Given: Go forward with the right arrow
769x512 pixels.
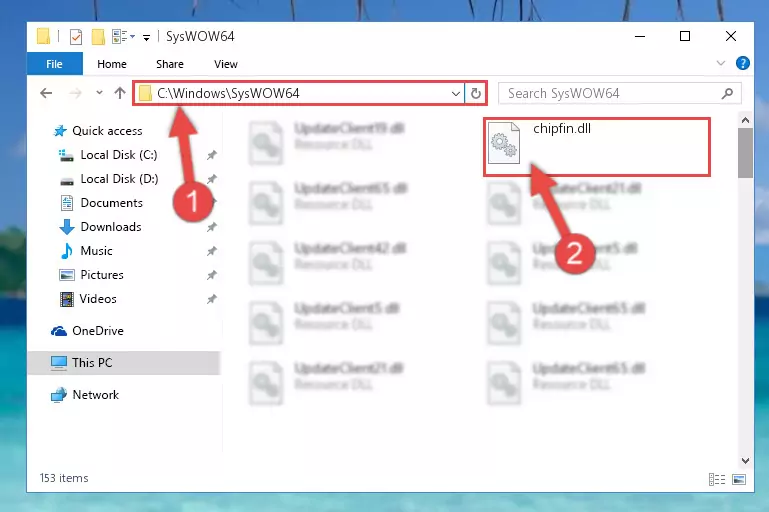Looking at the screenshot, I should [75, 93].
